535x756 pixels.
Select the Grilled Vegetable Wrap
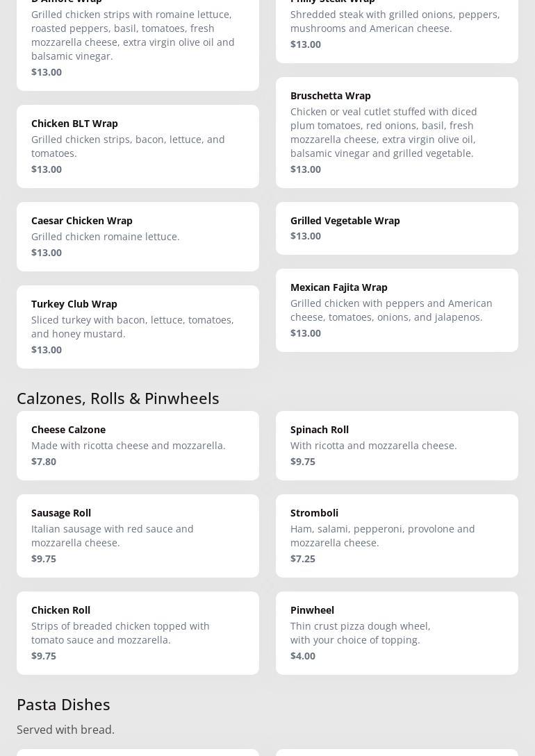[x=397, y=228]
